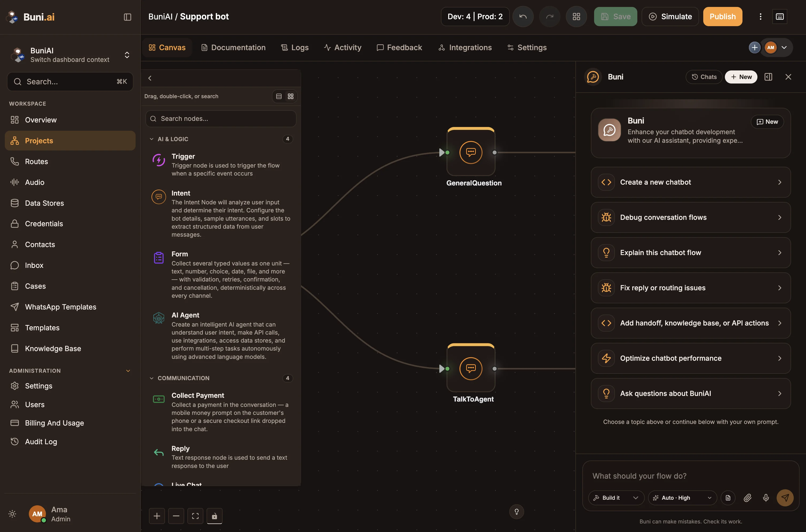Screen dimensions: 806x532
Task: Open the Chats history button
Action: click(x=704, y=77)
